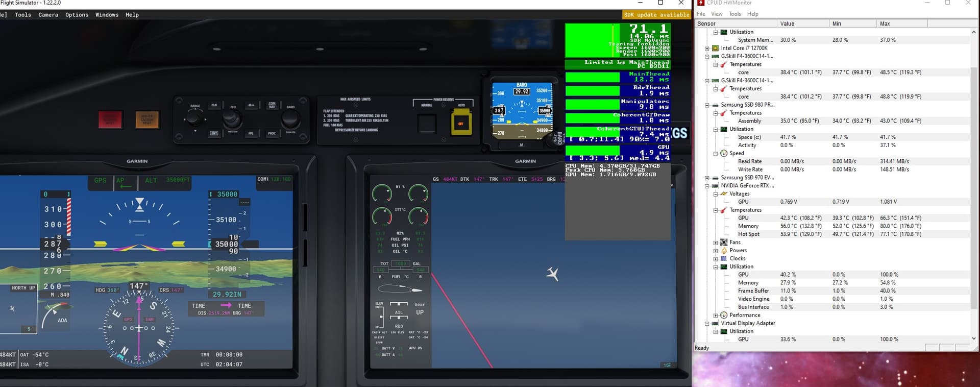Open the Options menu in Flight Simulator
This screenshot has width=980, height=387.
pyautogui.click(x=77, y=15)
